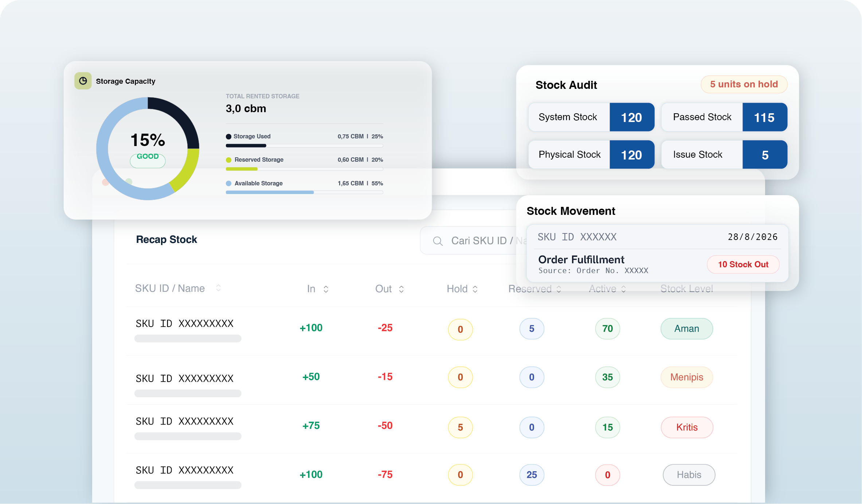Sort the Hold column arrows
Viewport: 862px width, 504px height.
point(475,289)
